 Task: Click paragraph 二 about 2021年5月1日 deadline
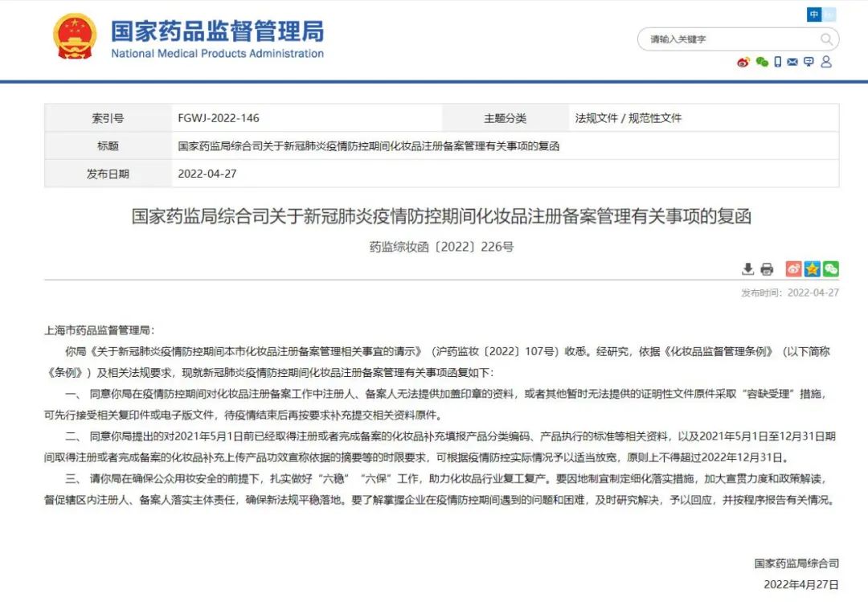[x=440, y=447]
